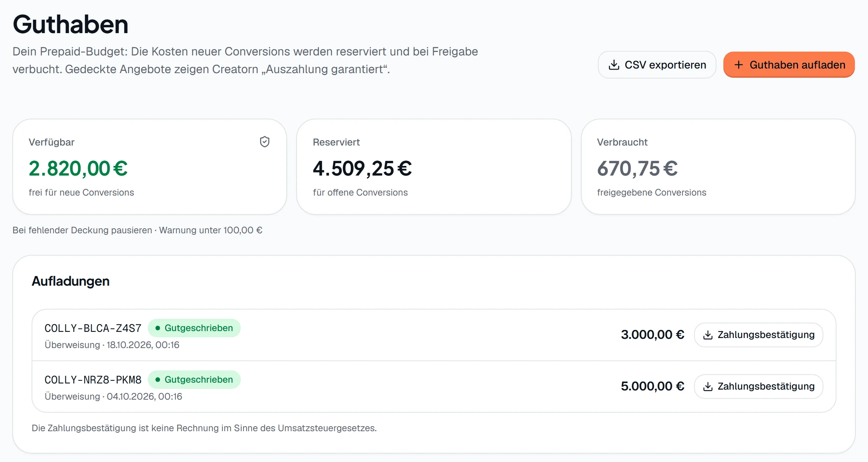This screenshot has height=462, width=868.
Task: Download Zahlungsbestätigung for COLLY-BLCA-Z4S7
Action: 758,335
